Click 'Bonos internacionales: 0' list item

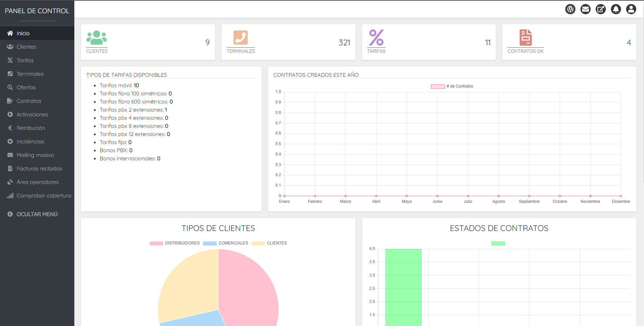[x=130, y=159]
